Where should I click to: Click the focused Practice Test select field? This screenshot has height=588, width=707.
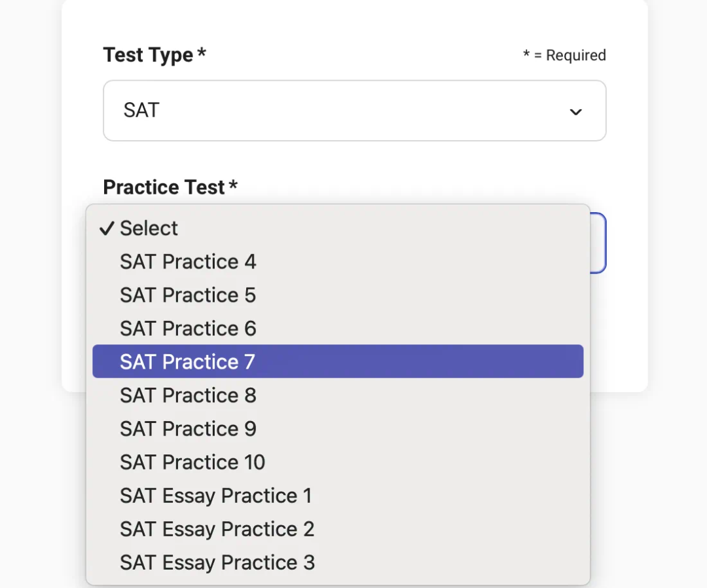pyautogui.click(x=598, y=243)
